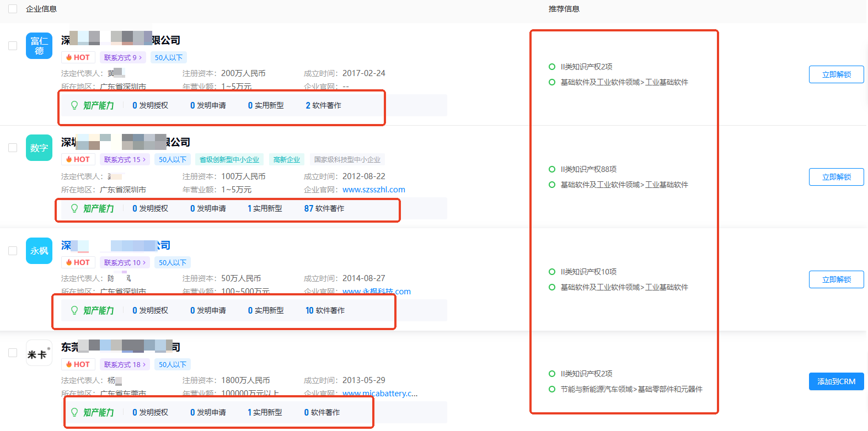Open the 87 软件著作 count
The image size is (868, 431).
[324, 208]
